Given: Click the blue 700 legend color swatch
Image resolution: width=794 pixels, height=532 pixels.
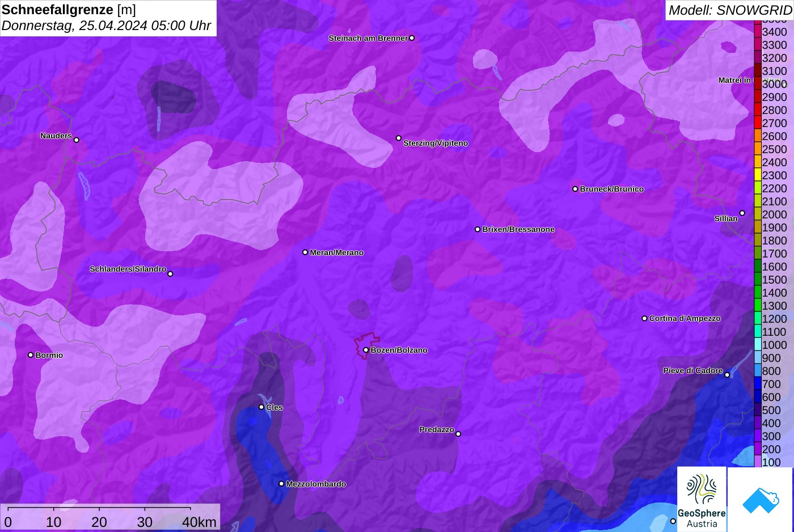Looking at the screenshot, I should (757, 383).
